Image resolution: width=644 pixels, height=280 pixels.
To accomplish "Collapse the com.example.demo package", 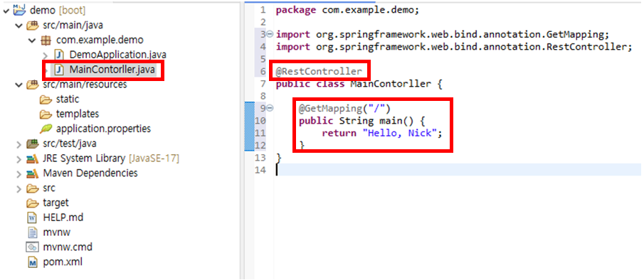I will [x=33, y=41].
